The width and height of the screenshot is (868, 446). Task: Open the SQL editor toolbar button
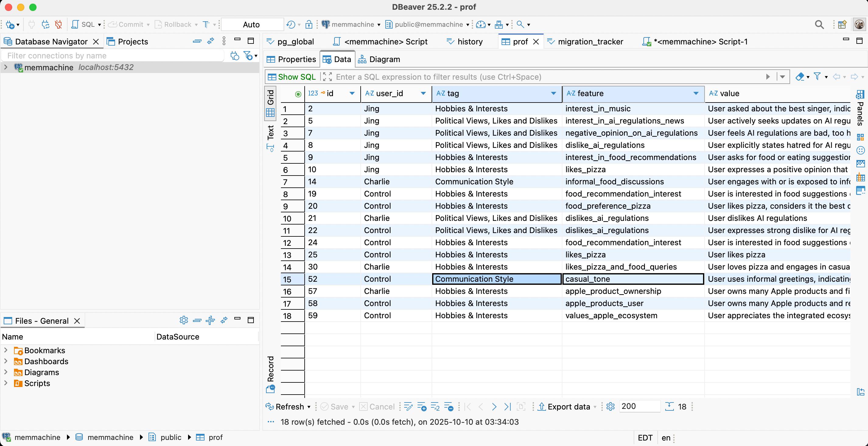pyautogui.click(x=84, y=24)
